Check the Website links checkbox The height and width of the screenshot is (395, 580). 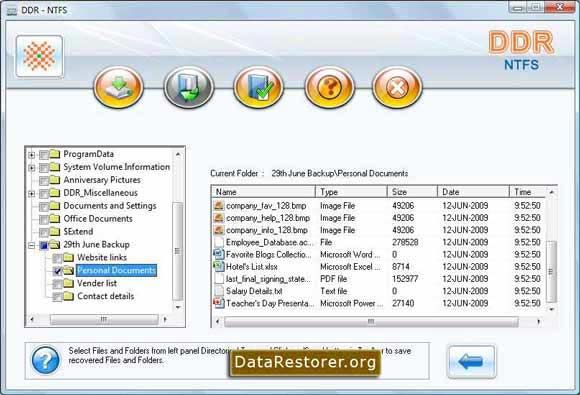pyautogui.click(x=57, y=258)
